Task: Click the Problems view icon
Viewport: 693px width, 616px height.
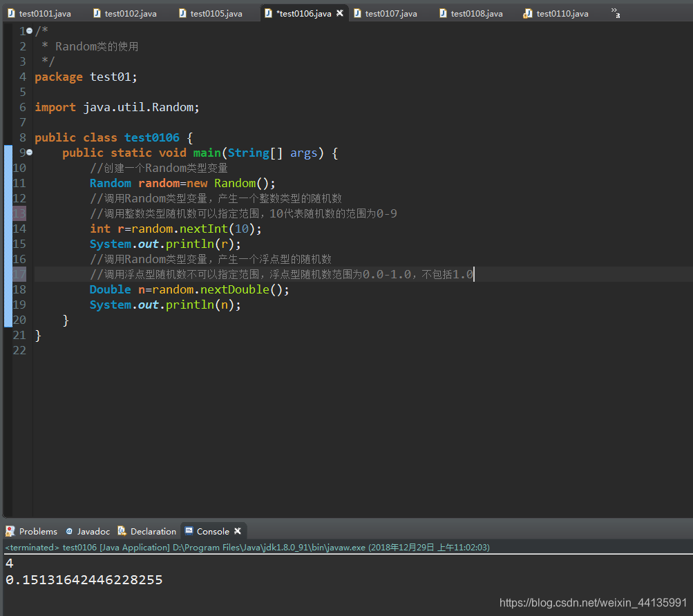Action: pyautogui.click(x=10, y=531)
